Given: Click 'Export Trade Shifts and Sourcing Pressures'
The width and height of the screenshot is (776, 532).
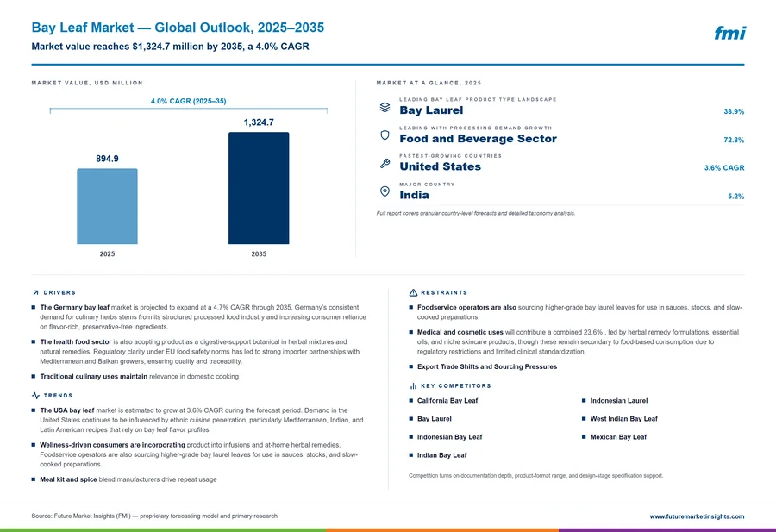Looking at the screenshot, I should point(487,366).
